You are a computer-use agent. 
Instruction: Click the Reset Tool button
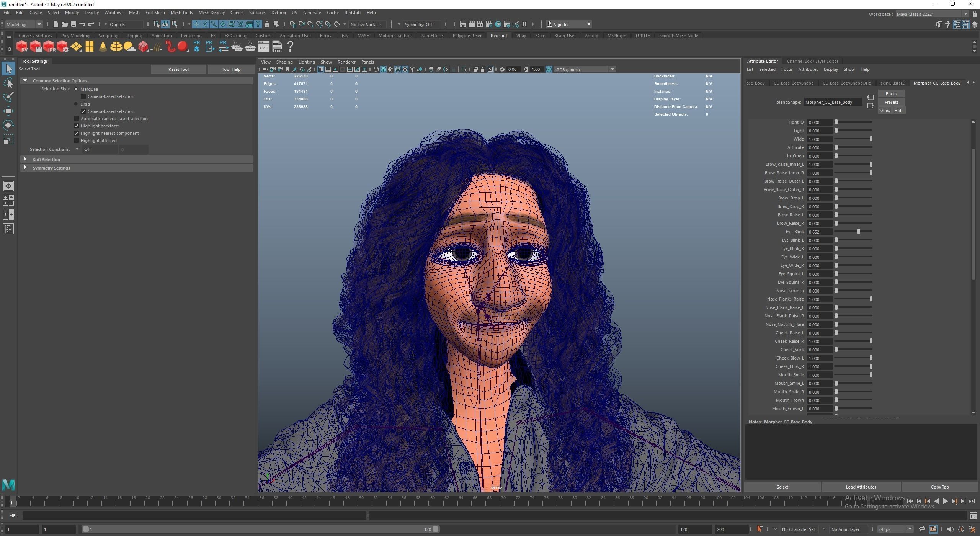[178, 69]
